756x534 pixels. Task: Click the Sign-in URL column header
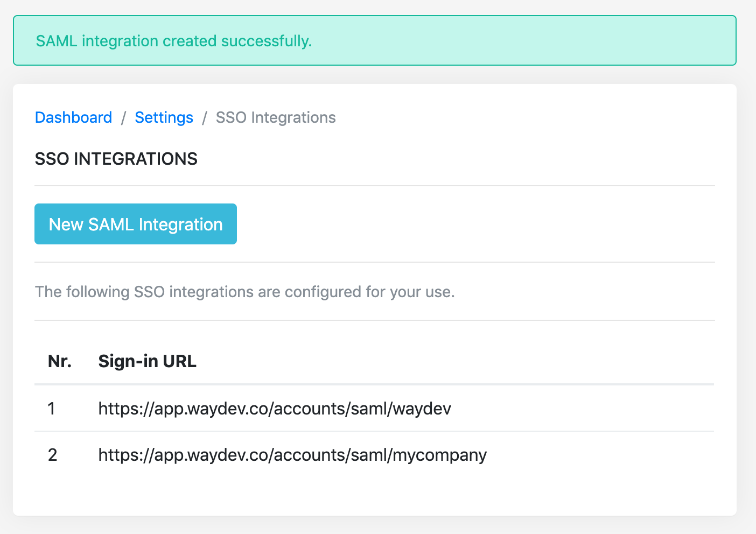pyautogui.click(x=147, y=361)
